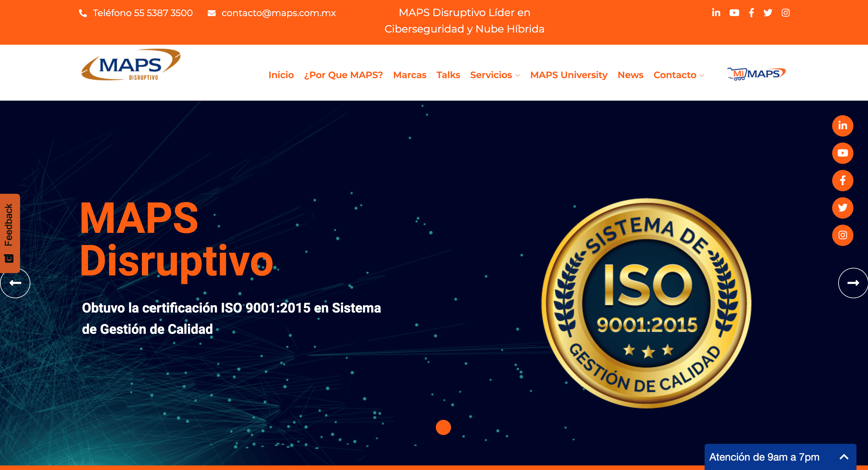The image size is (868, 470).
Task: Open the Mi MAPS shopping cart logo
Action: (x=756, y=74)
